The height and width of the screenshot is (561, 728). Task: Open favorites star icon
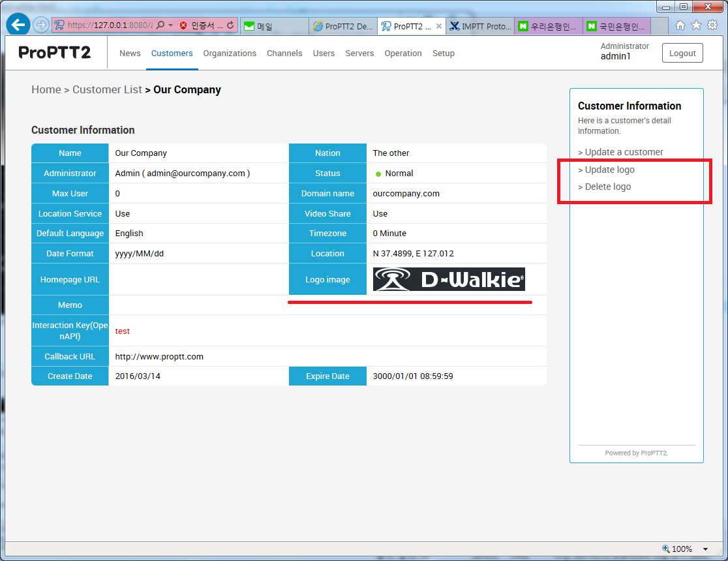pos(696,25)
